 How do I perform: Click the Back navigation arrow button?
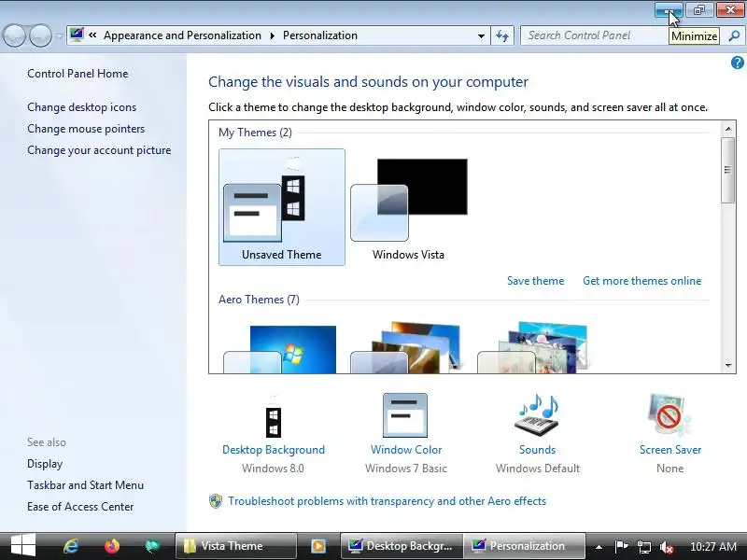tap(14, 35)
